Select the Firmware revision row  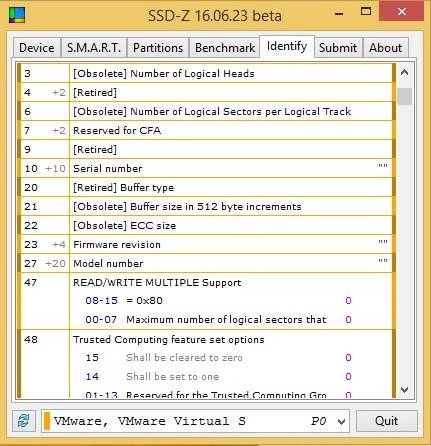coord(205,244)
